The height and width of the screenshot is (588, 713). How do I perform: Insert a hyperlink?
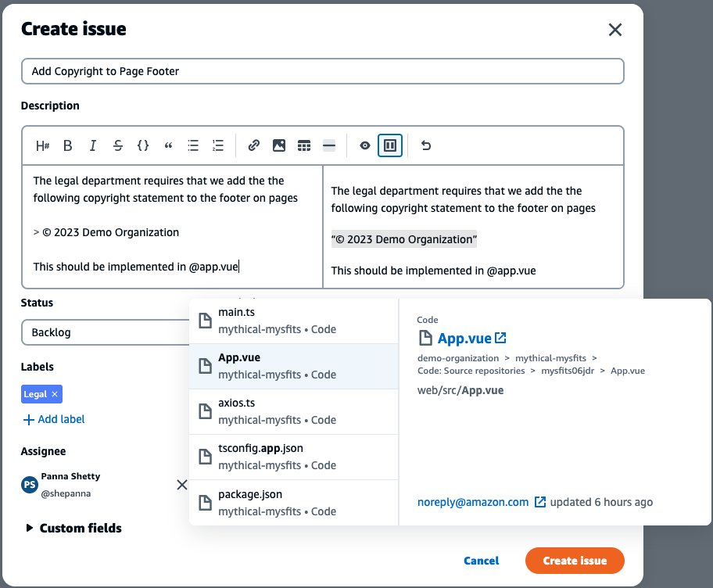click(x=253, y=145)
